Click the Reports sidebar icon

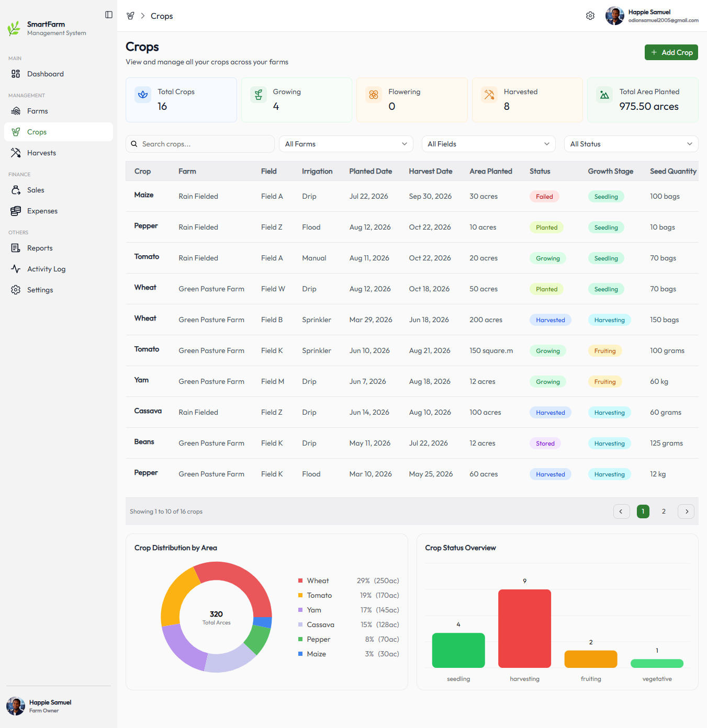(16, 248)
